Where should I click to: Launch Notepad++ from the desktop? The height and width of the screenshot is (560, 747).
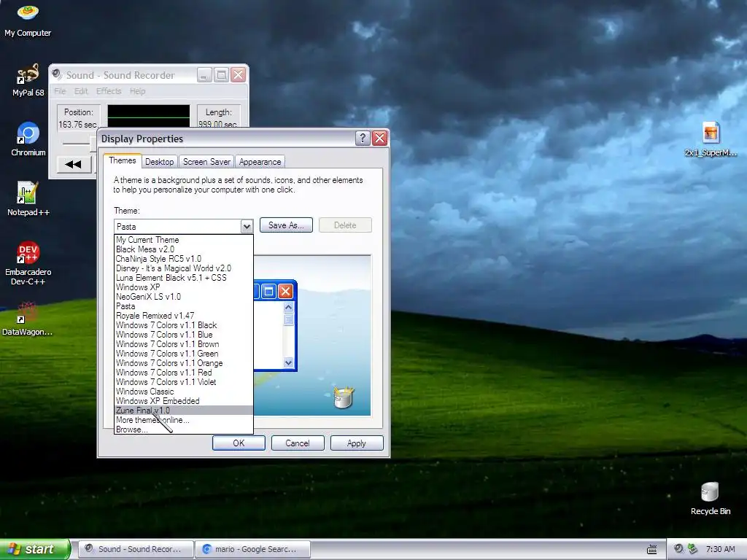(28, 199)
